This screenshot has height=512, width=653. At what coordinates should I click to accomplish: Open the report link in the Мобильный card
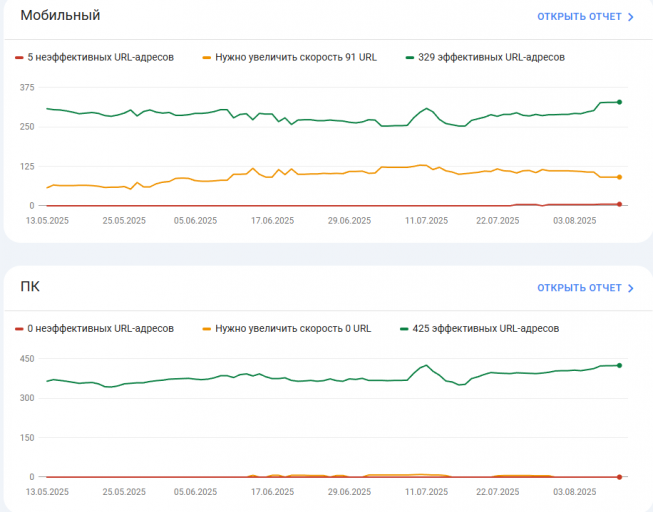point(585,17)
